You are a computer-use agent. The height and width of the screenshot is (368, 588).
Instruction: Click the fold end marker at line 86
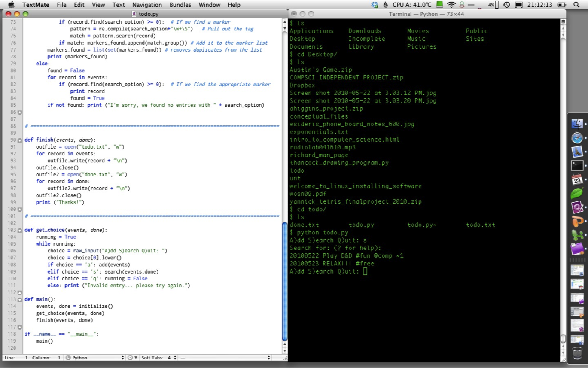point(20,112)
